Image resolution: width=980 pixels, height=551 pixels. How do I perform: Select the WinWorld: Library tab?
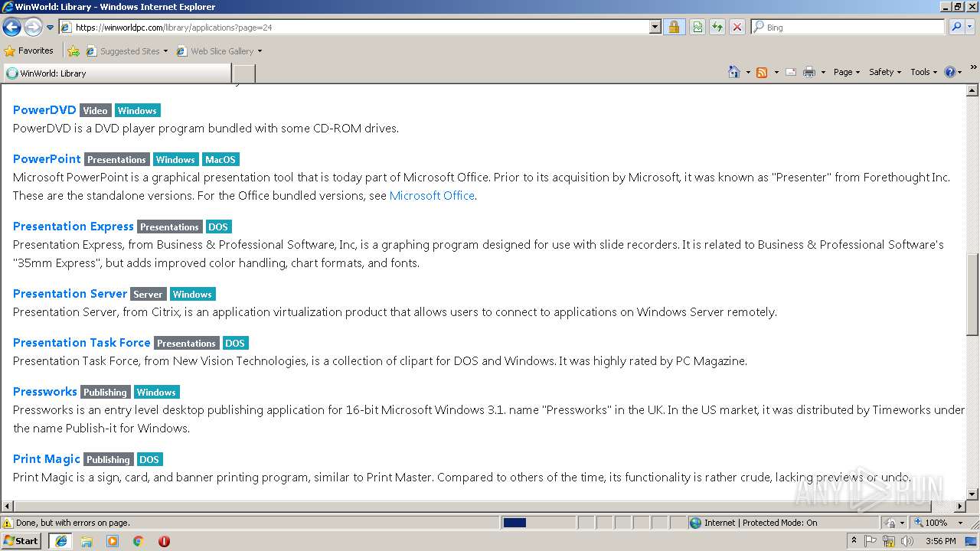(117, 73)
